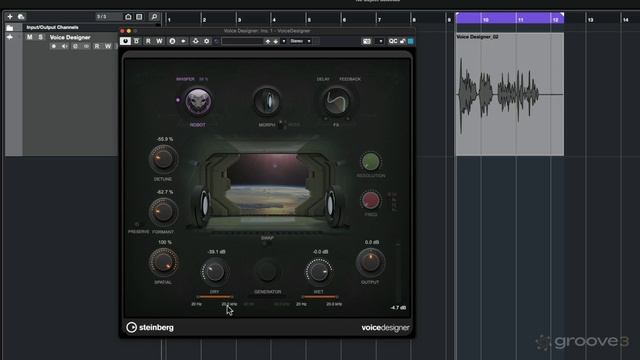Toggle monitor speaker on Voice Designer track
Image resolution: width=640 pixels, height=360 pixels.
pyautogui.click(x=64, y=46)
